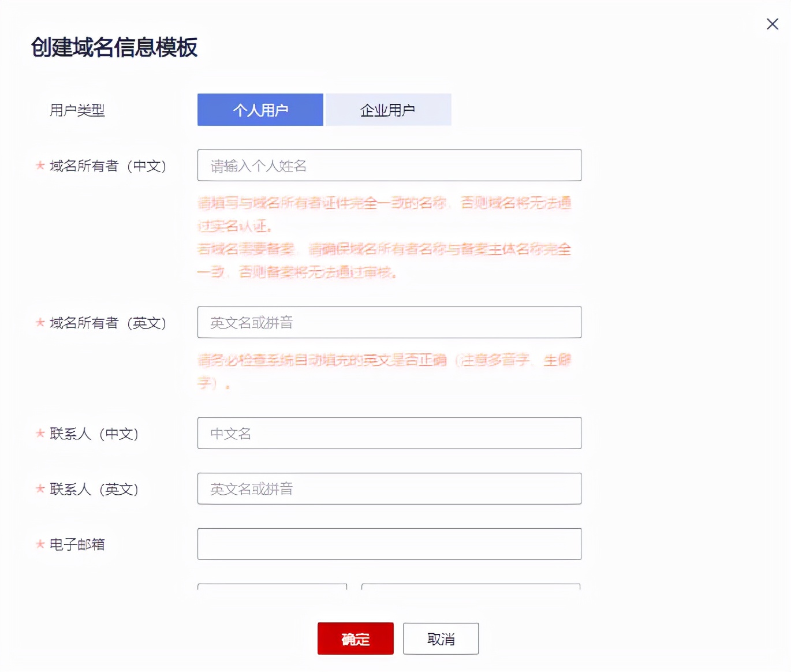This screenshot has width=791, height=672.
Task: Click the 取消 cancel button
Action: tap(441, 639)
